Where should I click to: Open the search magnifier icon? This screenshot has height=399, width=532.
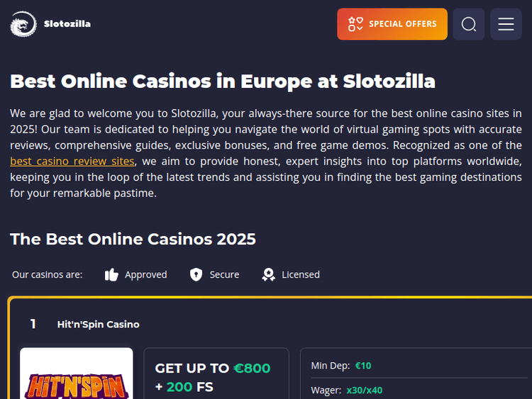468,24
